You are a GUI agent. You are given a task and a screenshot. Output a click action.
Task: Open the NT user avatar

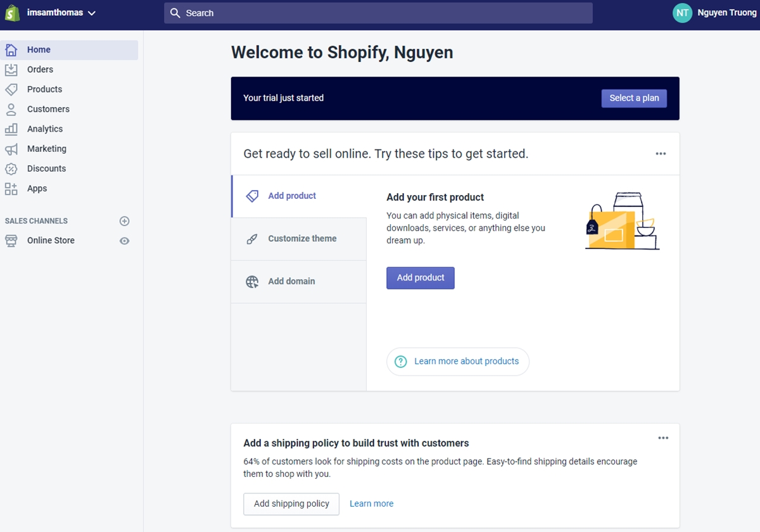(682, 13)
